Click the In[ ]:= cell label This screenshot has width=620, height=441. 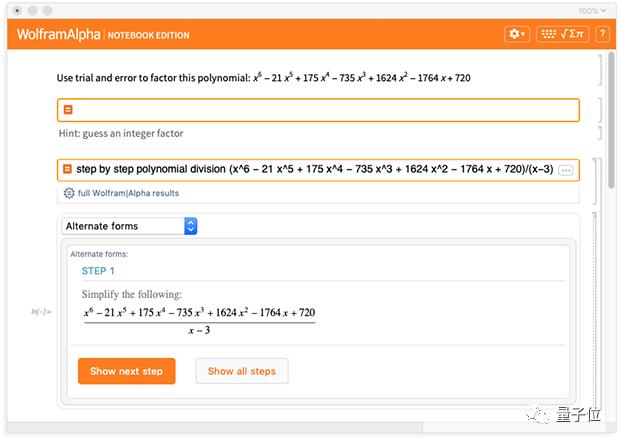tap(41, 312)
